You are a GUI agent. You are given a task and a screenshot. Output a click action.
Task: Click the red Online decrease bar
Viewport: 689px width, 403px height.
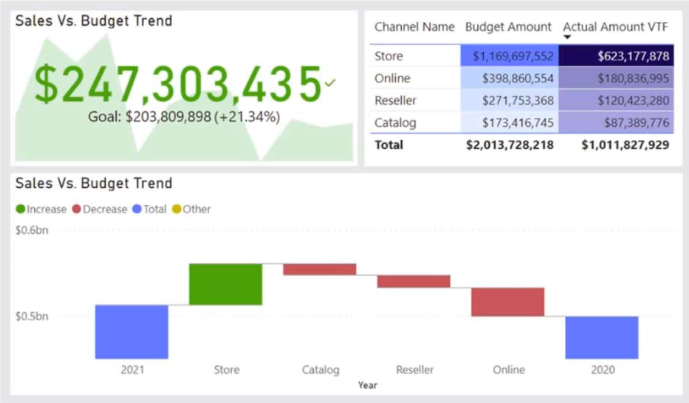[x=508, y=301]
